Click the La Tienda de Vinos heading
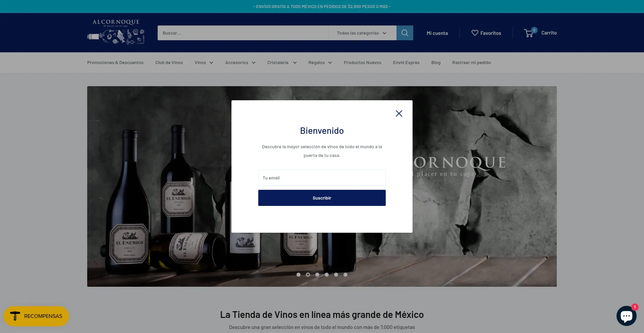The image size is (644, 333). tap(322, 315)
